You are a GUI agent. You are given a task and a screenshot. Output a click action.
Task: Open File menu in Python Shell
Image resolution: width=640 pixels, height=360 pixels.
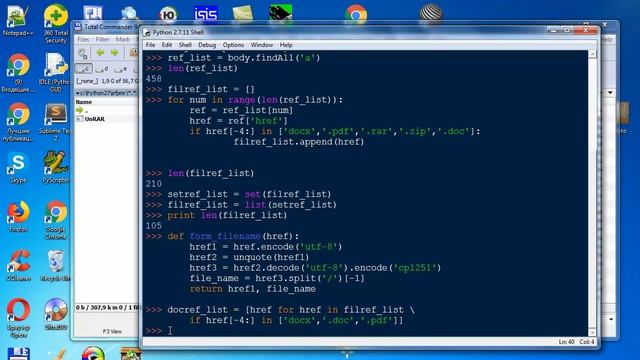150,45
